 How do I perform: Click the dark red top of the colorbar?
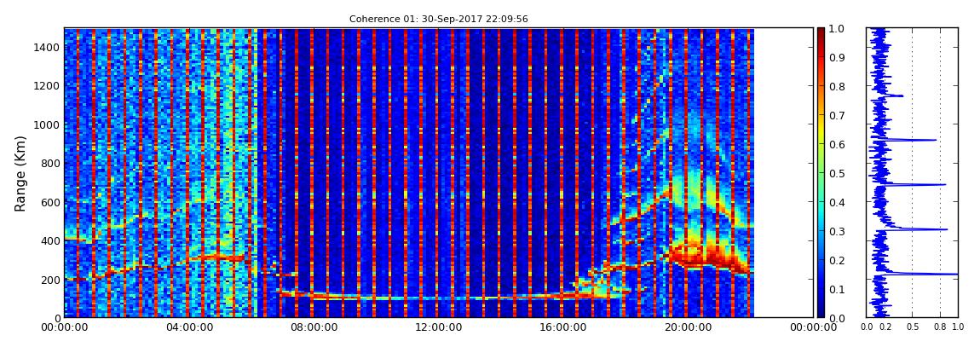pos(821,32)
